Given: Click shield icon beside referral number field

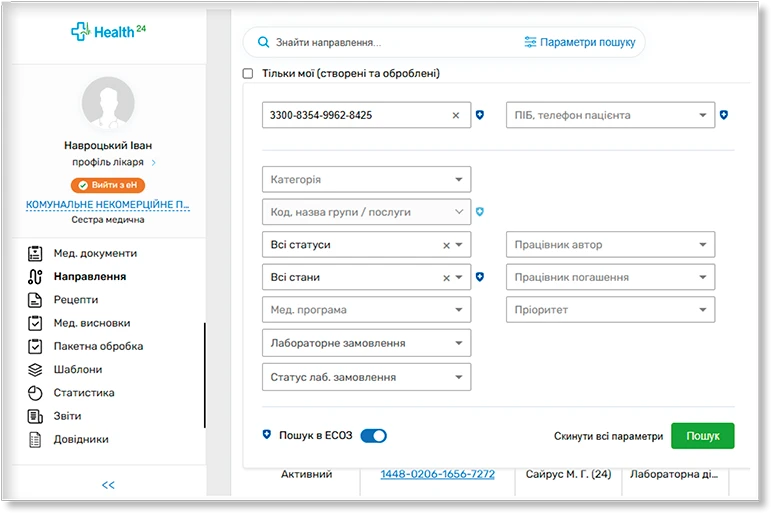Looking at the screenshot, I should [x=480, y=115].
